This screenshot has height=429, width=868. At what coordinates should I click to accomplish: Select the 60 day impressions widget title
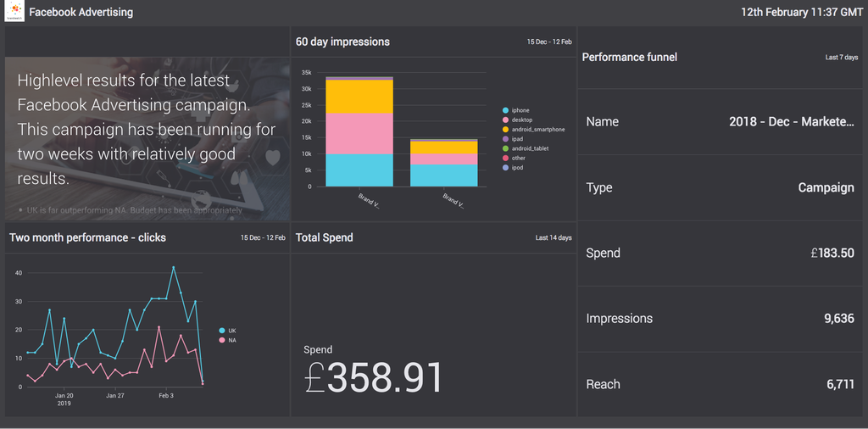[342, 42]
